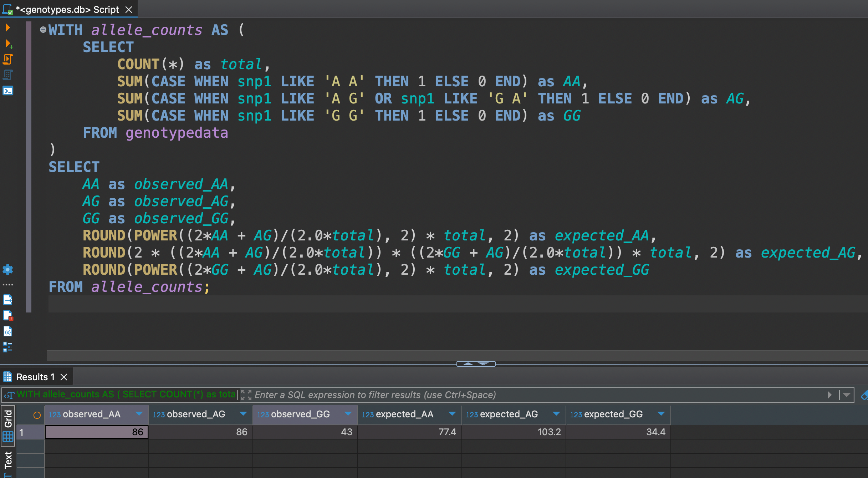Screen dimensions: 868x478
Task: Open a new SQL console
Action: (x=8, y=91)
